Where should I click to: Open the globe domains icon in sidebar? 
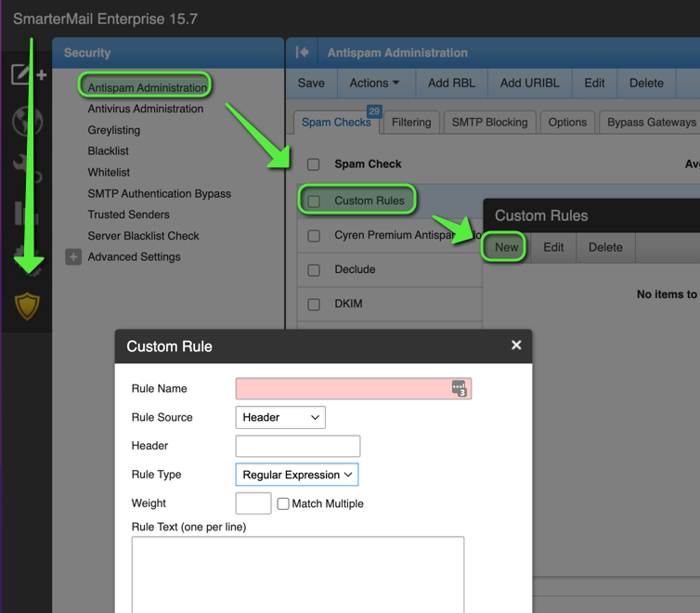click(x=27, y=122)
